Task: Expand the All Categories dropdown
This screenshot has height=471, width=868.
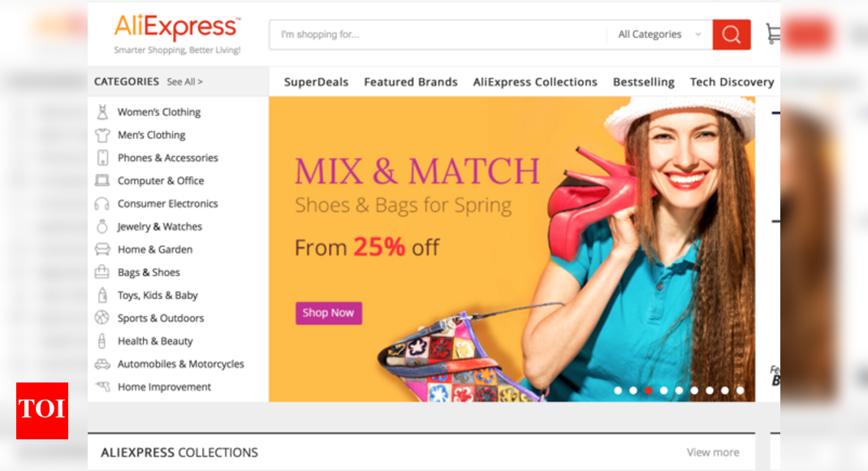Action: 660,34
